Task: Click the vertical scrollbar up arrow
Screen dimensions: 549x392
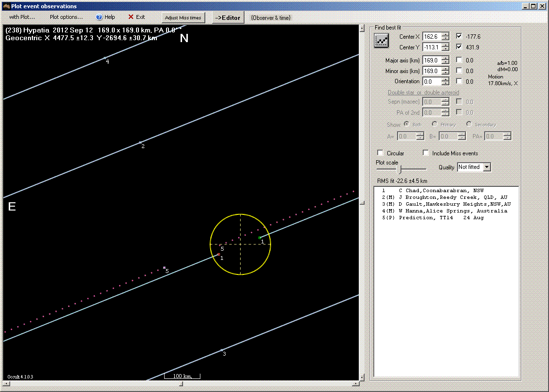Action: pyautogui.click(x=362, y=28)
